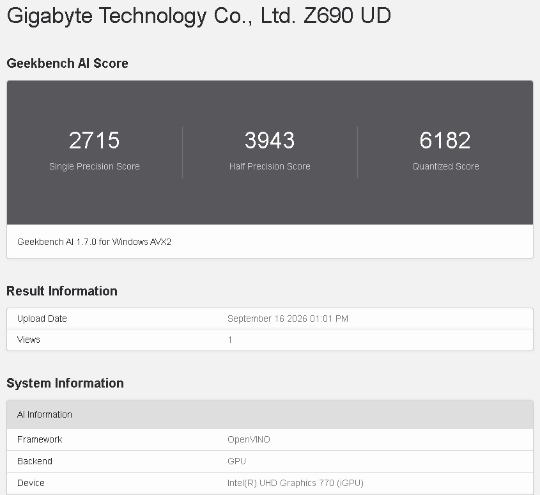Click the September 16 2026 upload timestamp
Screen dimensions: 540x495
click(x=288, y=319)
